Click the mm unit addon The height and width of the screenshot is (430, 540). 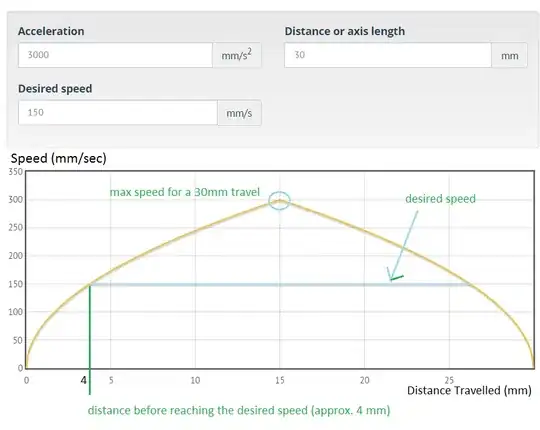pyautogui.click(x=509, y=55)
